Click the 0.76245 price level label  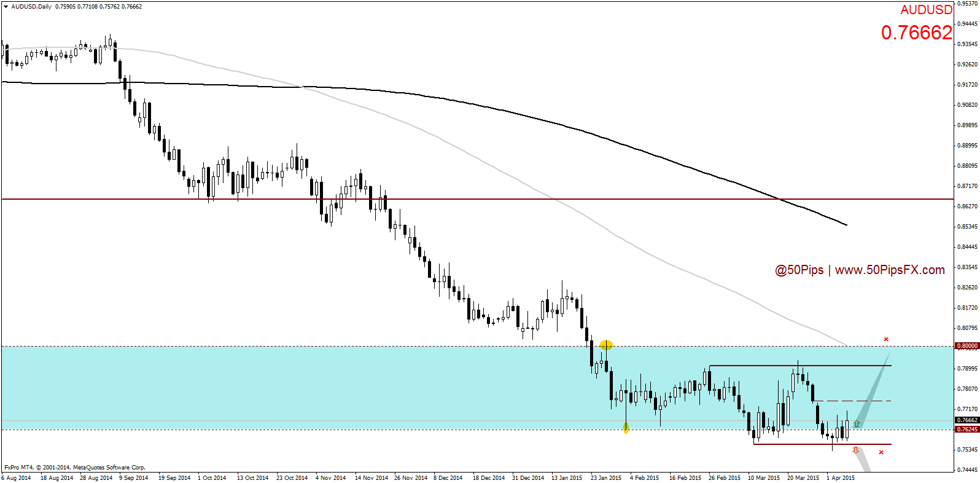pyautogui.click(x=966, y=430)
